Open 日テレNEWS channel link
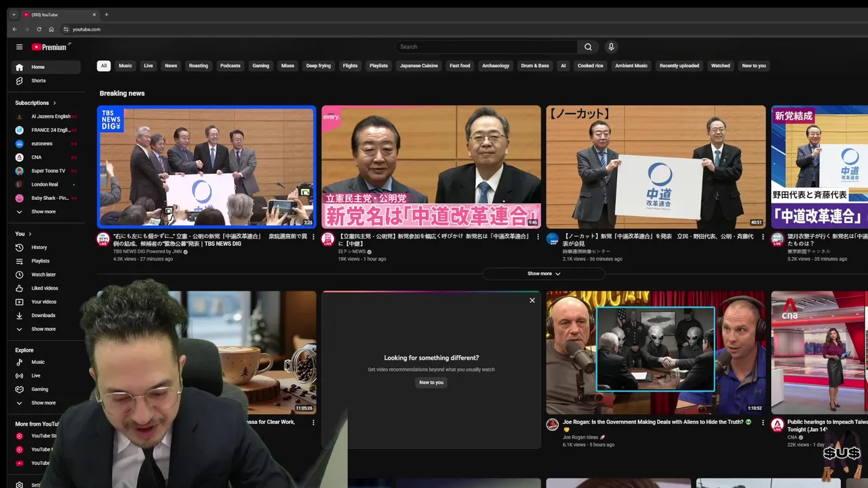This screenshot has height=488, width=868. [x=351, y=251]
